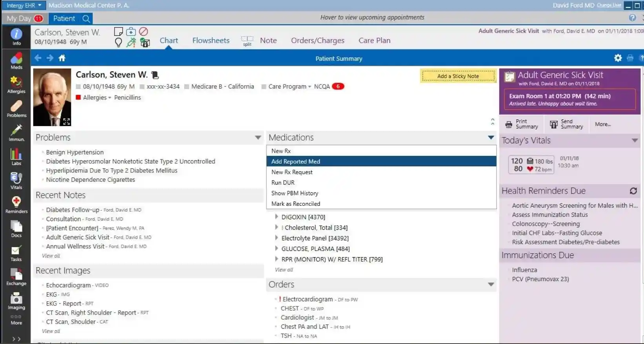Screen dimensions: 644x344
Task: Click Add a Sticky Note button
Action: point(458,76)
